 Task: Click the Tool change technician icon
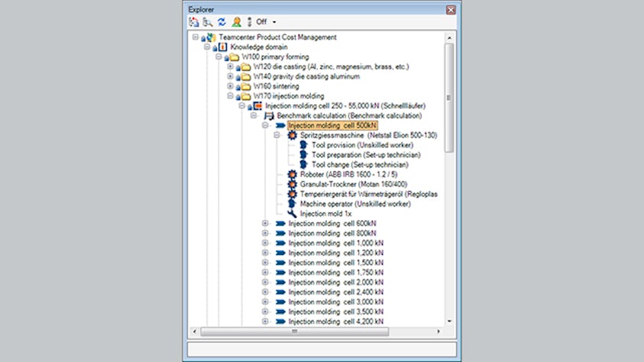(303, 165)
